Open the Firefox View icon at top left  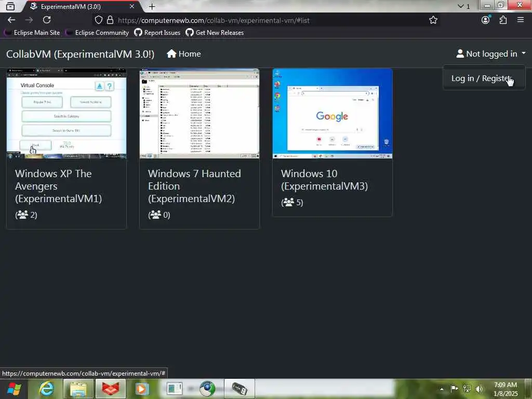10,6
